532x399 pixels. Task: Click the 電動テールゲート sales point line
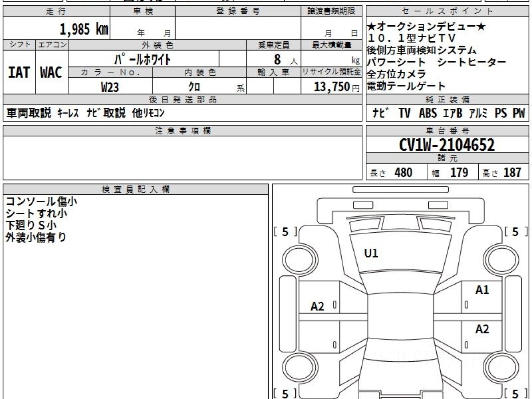click(x=406, y=86)
